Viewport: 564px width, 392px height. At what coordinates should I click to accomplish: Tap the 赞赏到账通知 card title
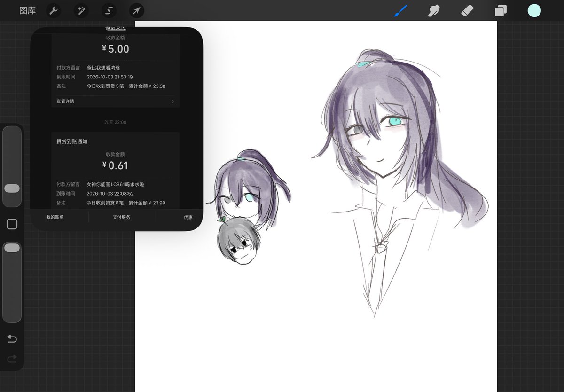[72, 141]
